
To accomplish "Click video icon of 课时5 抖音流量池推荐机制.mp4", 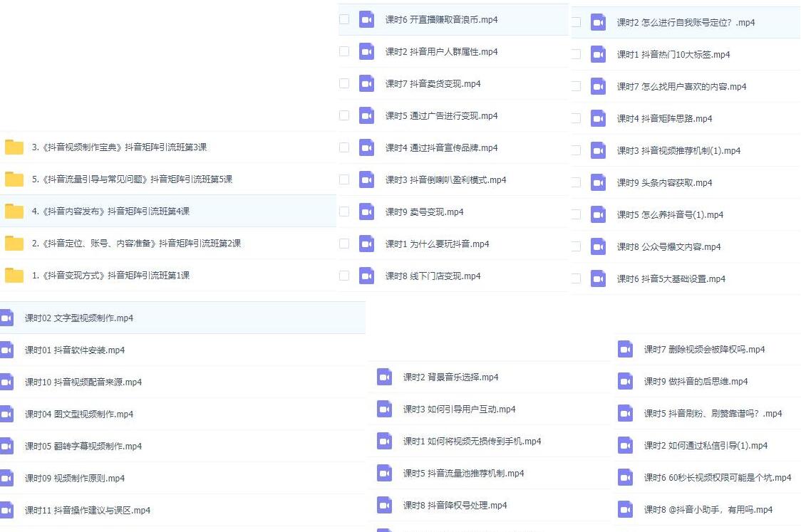I will pyautogui.click(x=385, y=474).
